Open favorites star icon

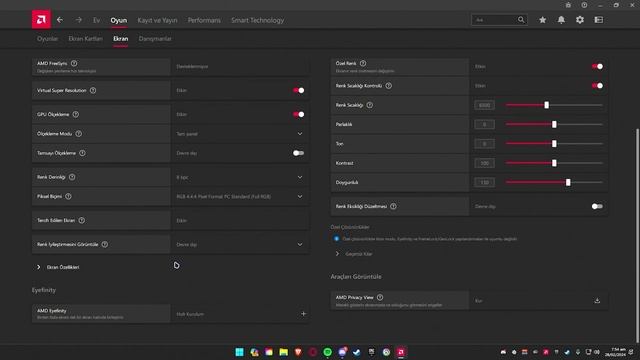542,20
